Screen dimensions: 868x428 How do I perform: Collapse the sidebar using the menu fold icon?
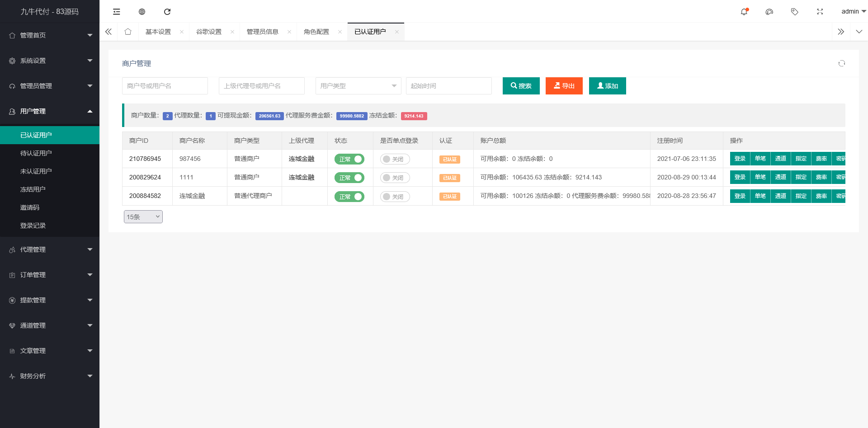tap(117, 12)
